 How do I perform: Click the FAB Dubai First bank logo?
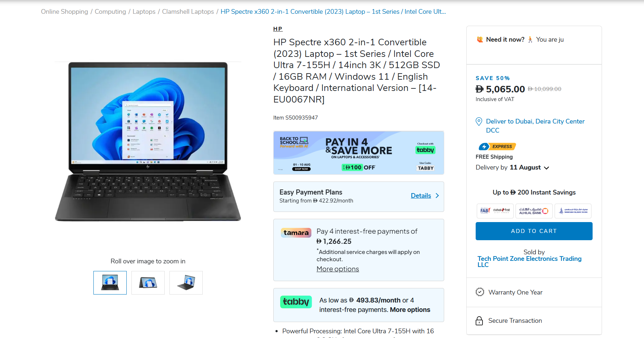(495, 210)
